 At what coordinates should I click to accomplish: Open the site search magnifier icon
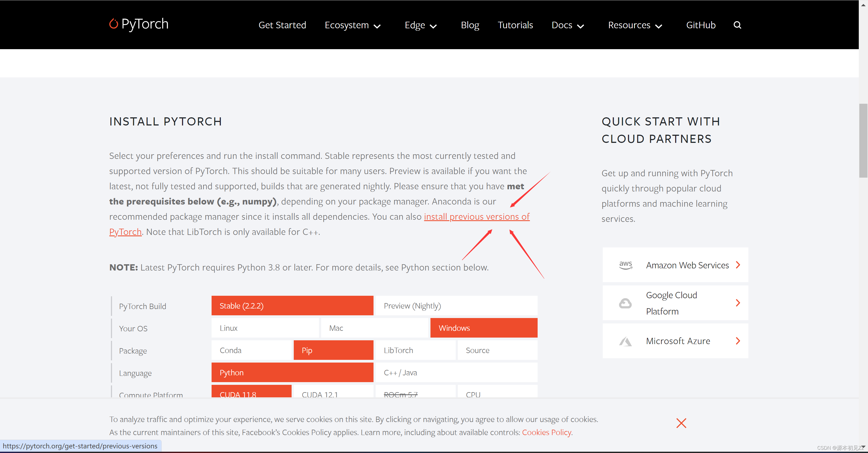click(737, 25)
